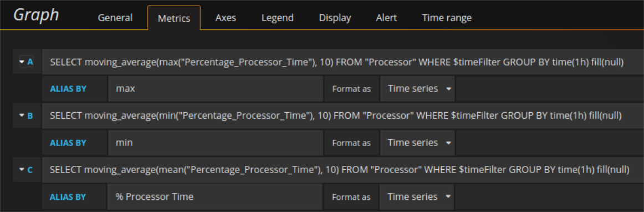Click the alias field containing max
This screenshot has height=212, width=644.
click(x=215, y=88)
